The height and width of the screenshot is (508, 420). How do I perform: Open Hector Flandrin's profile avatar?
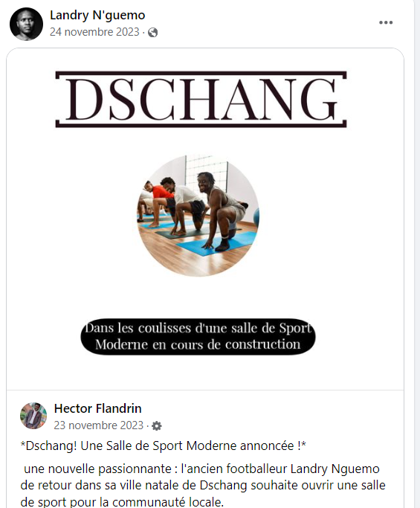[33, 416]
